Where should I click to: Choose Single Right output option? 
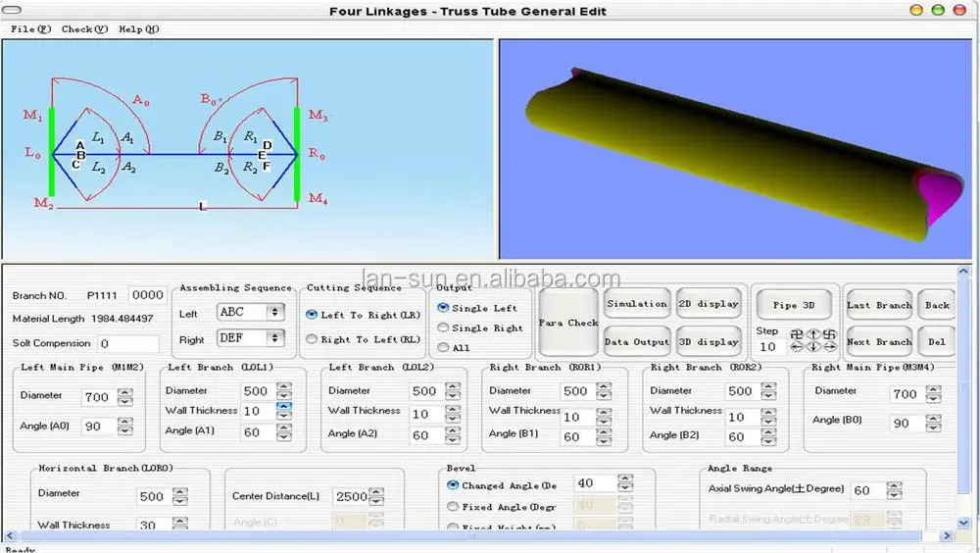pyautogui.click(x=443, y=327)
